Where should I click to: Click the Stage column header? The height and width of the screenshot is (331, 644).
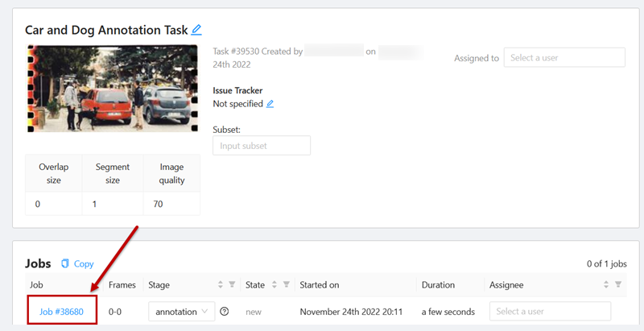159,285
